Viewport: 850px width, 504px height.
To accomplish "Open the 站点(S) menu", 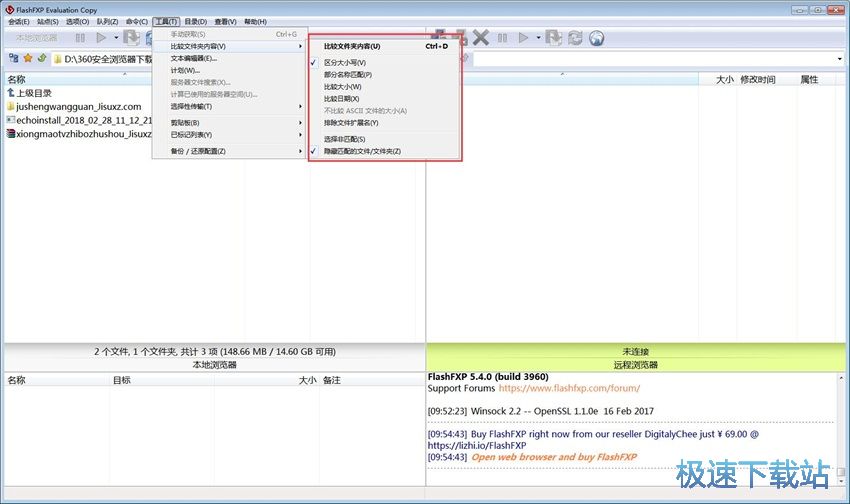I will coord(48,22).
